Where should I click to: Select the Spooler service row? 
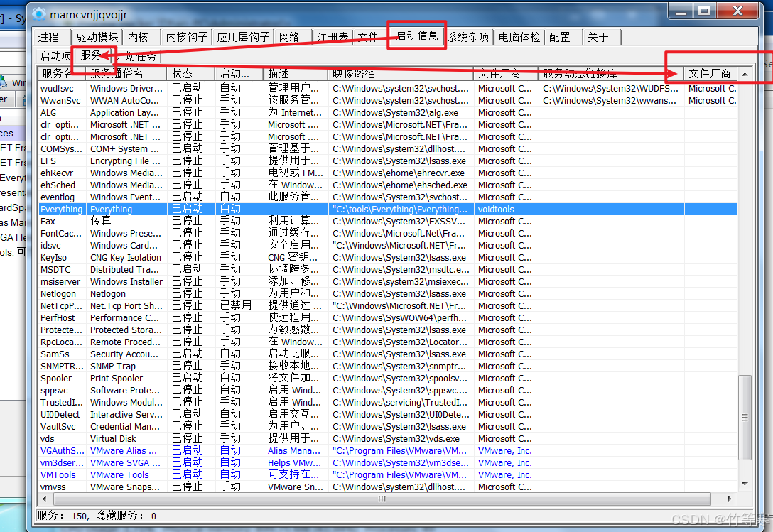pyautogui.click(x=56, y=379)
